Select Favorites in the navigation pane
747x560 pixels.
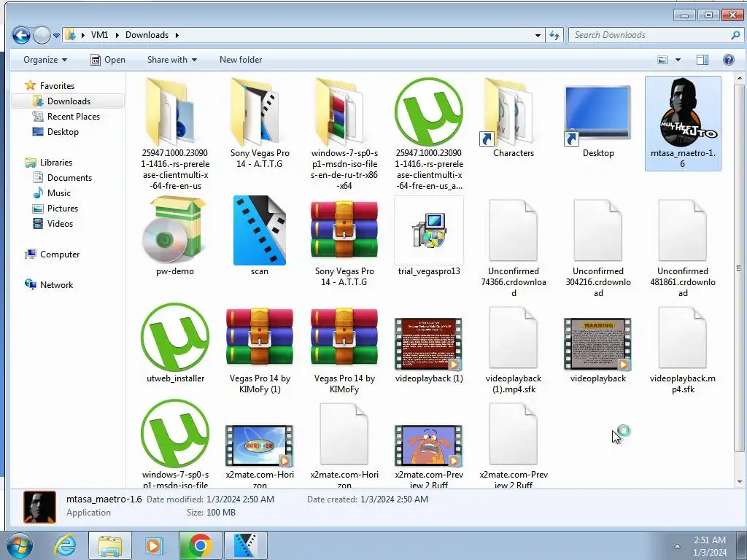(x=57, y=86)
